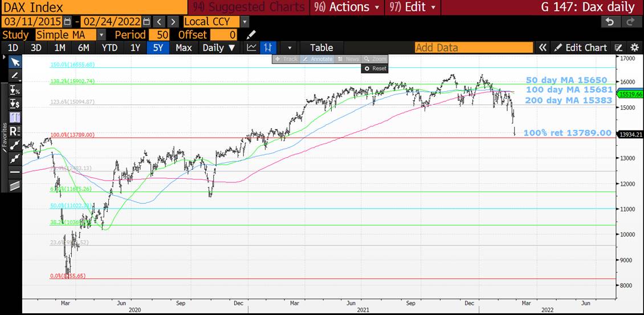
Task: Click Zoom button on chart toolbar
Action: click(x=374, y=59)
